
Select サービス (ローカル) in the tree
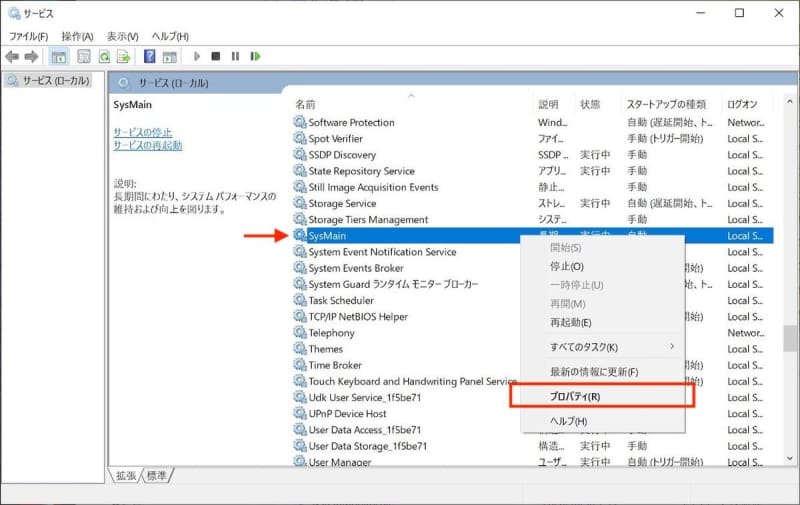click(49, 81)
